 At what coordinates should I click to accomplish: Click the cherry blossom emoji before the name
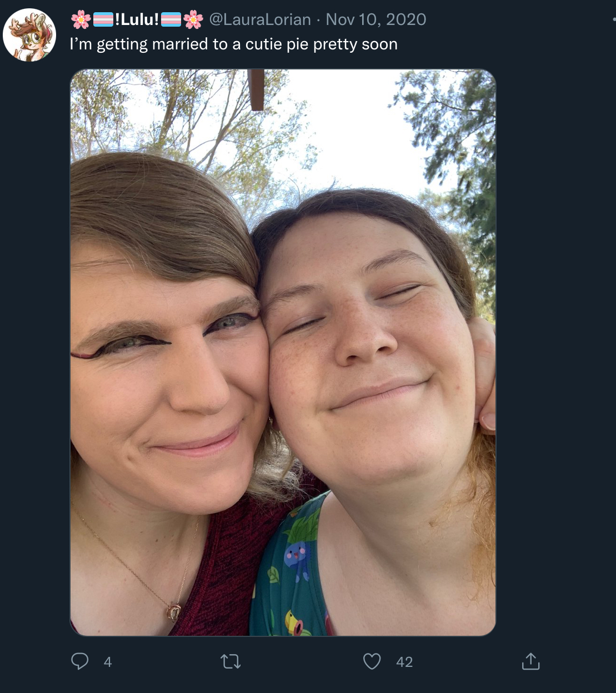[x=81, y=19]
